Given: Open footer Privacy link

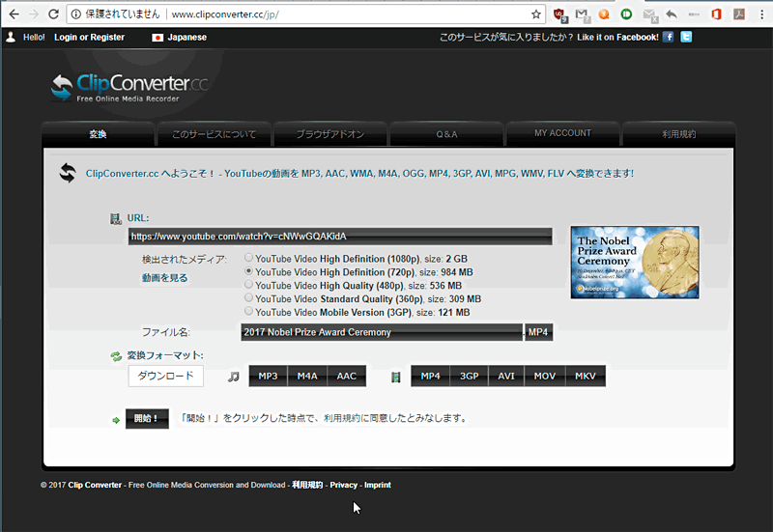Looking at the screenshot, I should tap(344, 485).
